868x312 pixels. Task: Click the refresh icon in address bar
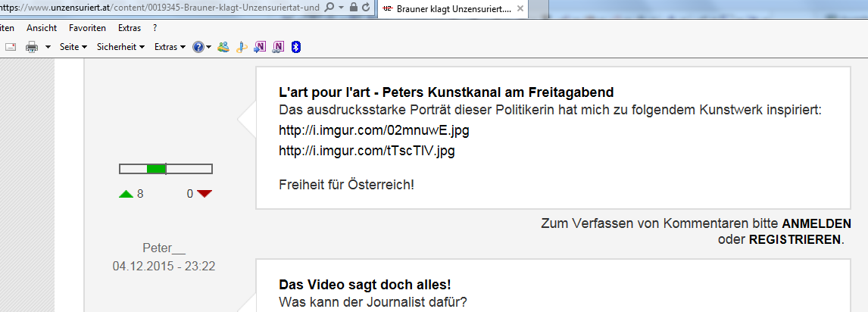coord(367,7)
